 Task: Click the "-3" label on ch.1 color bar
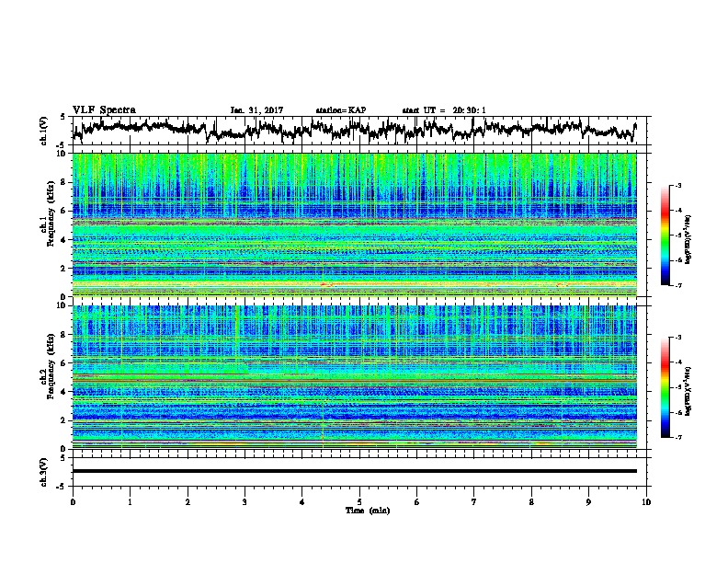click(677, 185)
